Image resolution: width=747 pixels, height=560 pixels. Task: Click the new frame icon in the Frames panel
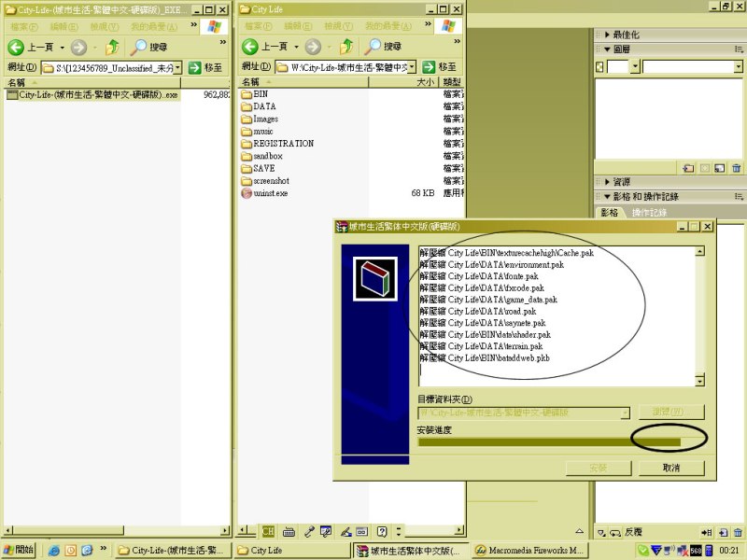pos(723,532)
